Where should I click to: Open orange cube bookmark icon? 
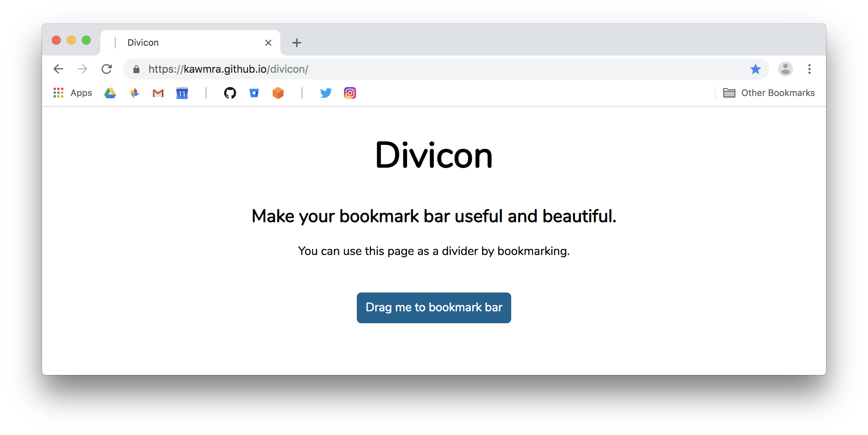point(278,93)
